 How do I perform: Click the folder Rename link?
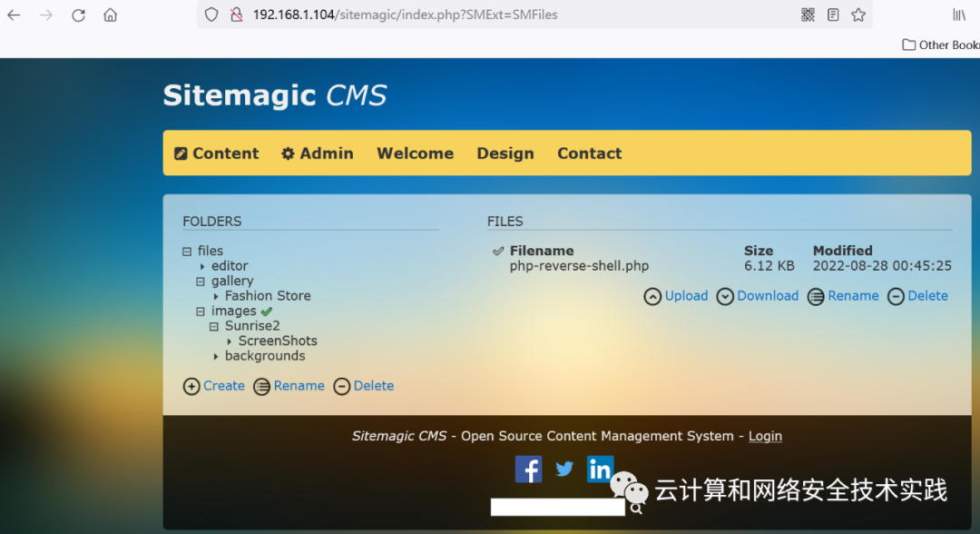[x=299, y=386]
